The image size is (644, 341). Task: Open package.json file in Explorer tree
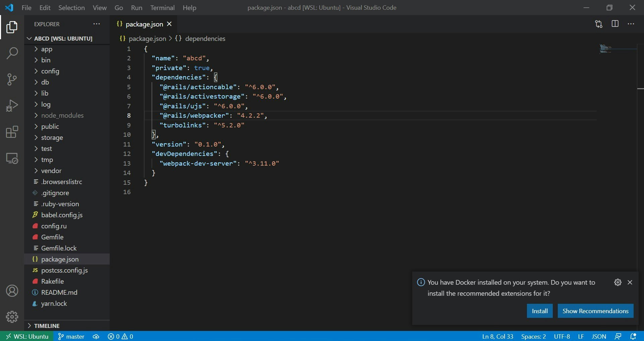[67, 259]
